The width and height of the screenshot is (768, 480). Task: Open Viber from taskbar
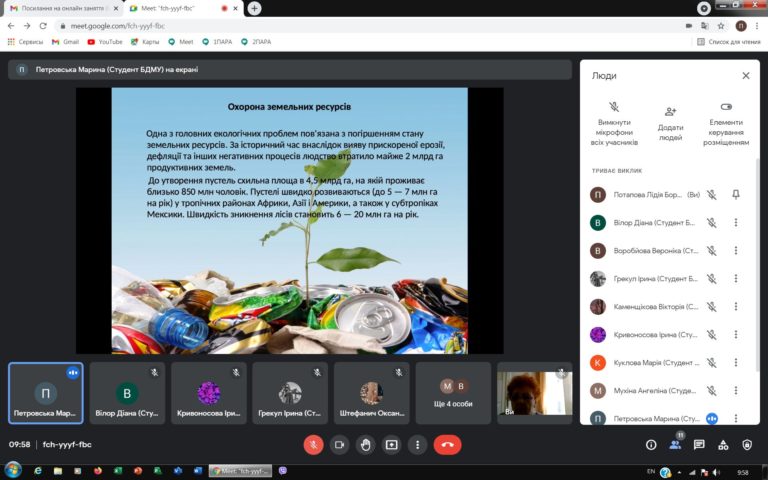(x=283, y=471)
